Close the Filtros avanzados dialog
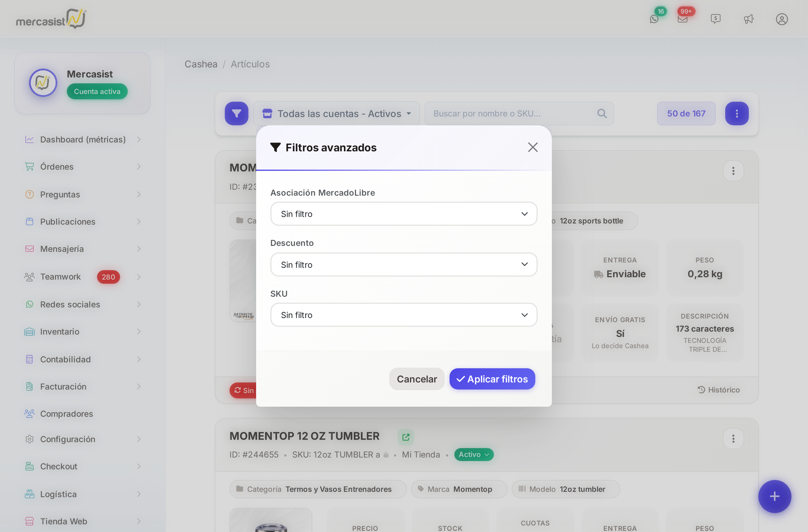The height and width of the screenshot is (532, 808). click(x=533, y=147)
